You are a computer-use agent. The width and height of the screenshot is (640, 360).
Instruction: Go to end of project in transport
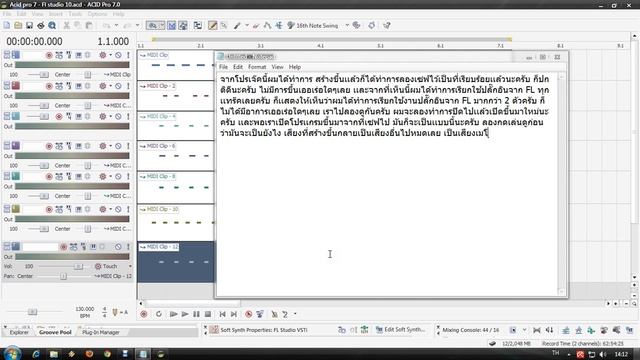pos(234,314)
